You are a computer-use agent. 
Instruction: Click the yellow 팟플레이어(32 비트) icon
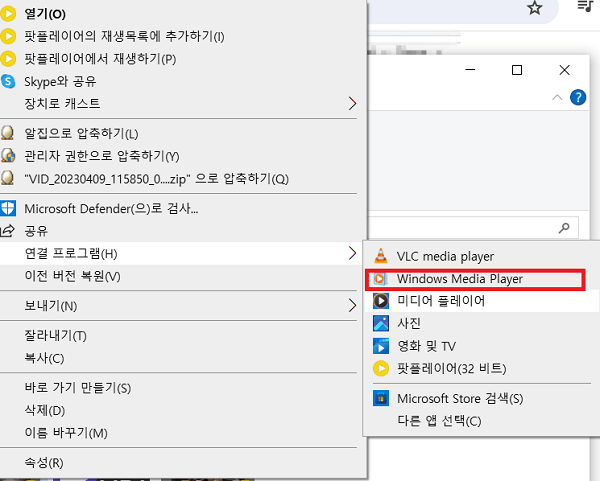point(381,368)
